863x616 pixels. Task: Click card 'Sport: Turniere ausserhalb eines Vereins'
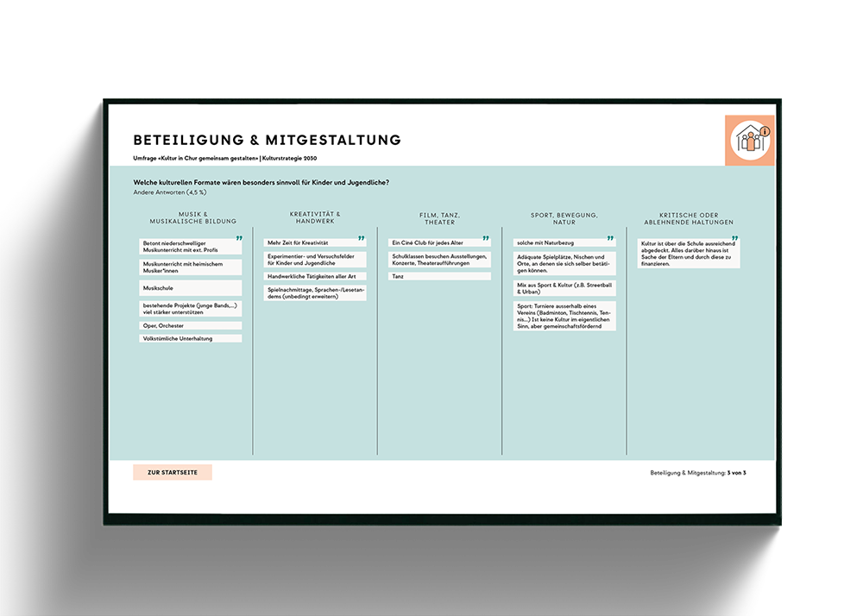564,317
